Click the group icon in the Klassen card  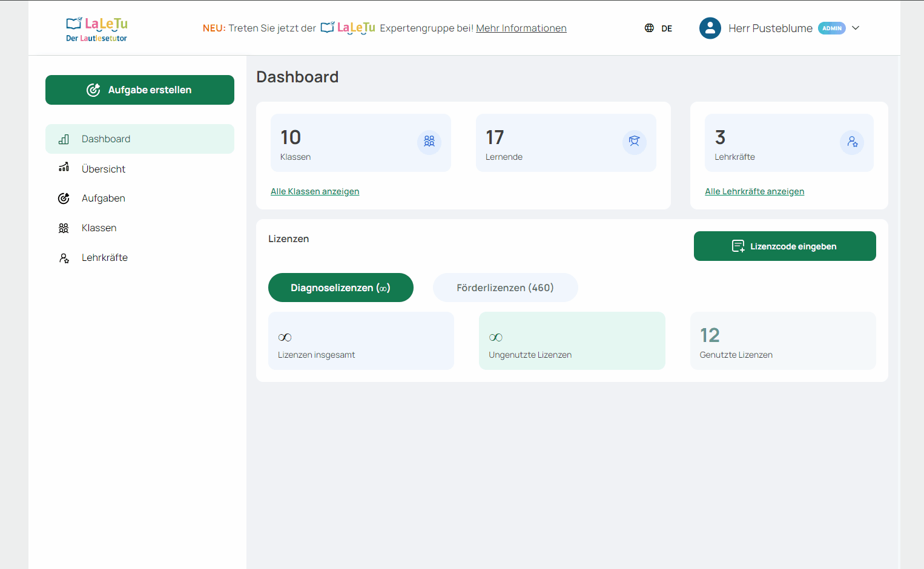click(429, 141)
